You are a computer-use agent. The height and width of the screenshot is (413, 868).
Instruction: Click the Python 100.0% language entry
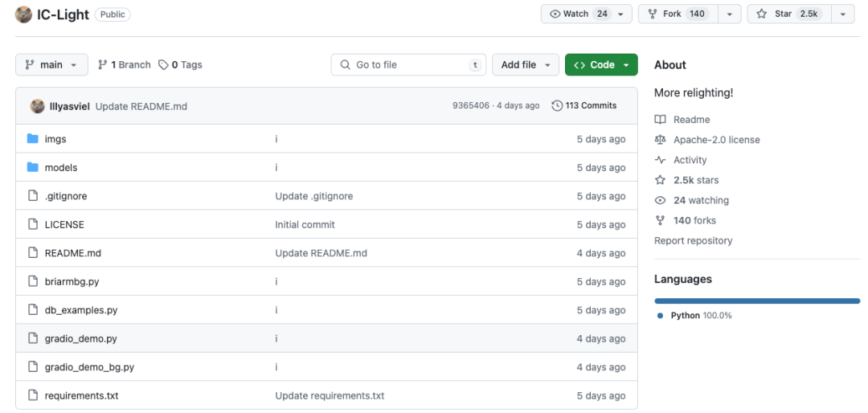coord(695,316)
